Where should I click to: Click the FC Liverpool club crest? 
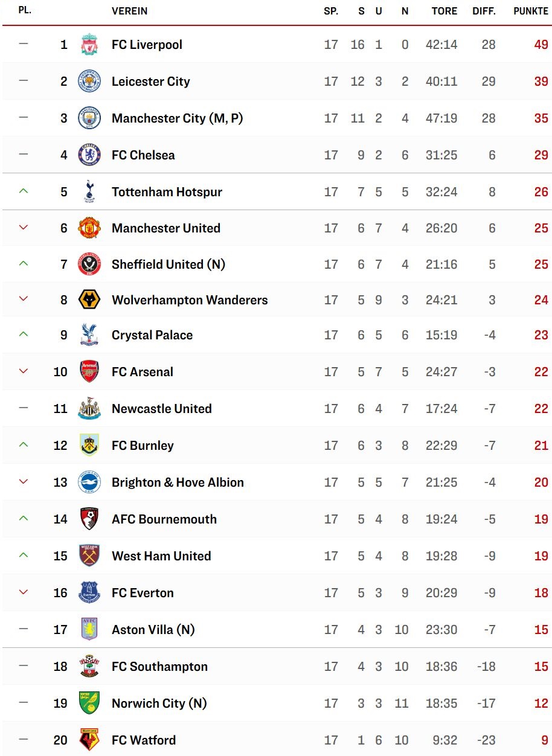pos(89,45)
